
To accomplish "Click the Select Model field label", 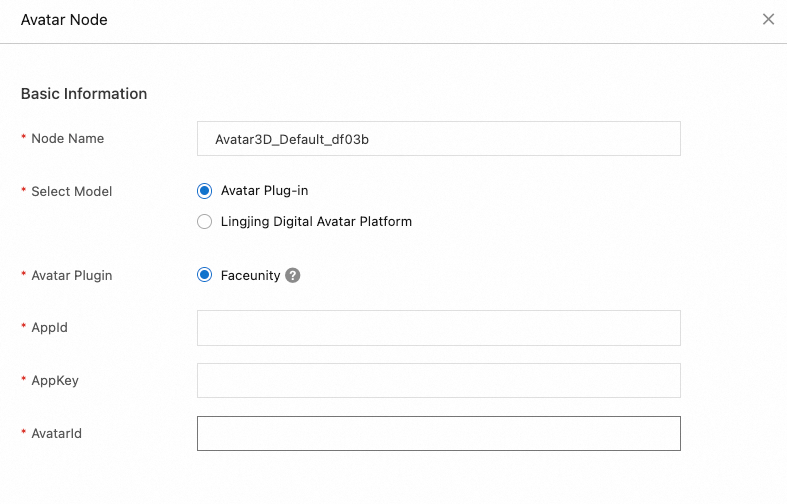I will point(71,191).
